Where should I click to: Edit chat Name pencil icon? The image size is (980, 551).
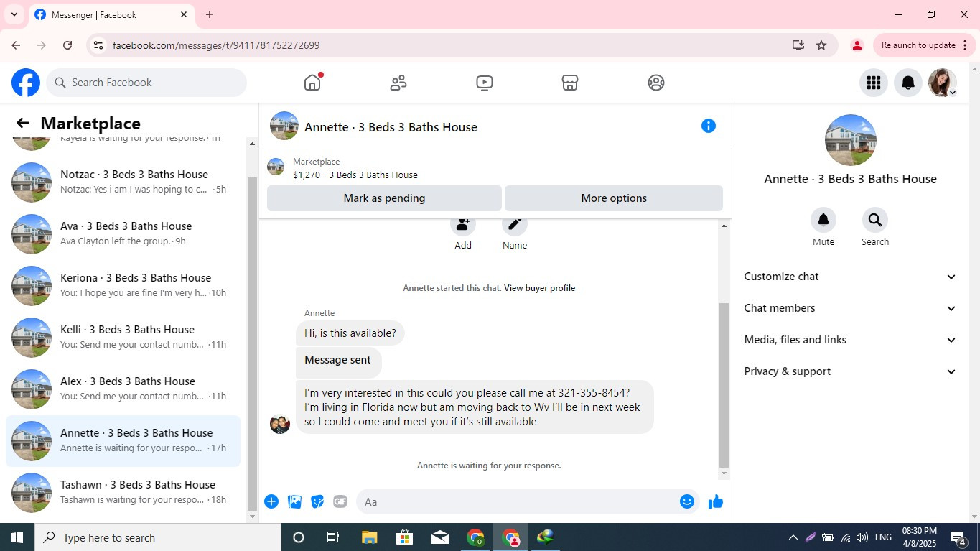coord(515,224)
